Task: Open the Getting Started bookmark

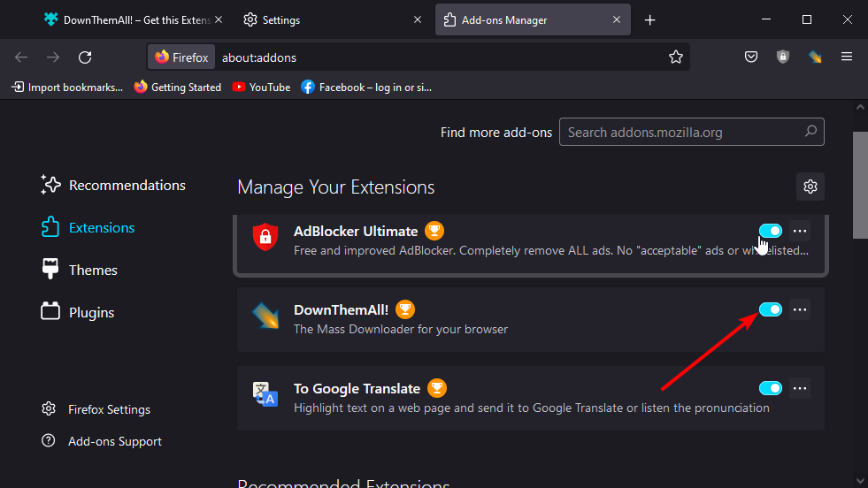Action: pos(178,88)
